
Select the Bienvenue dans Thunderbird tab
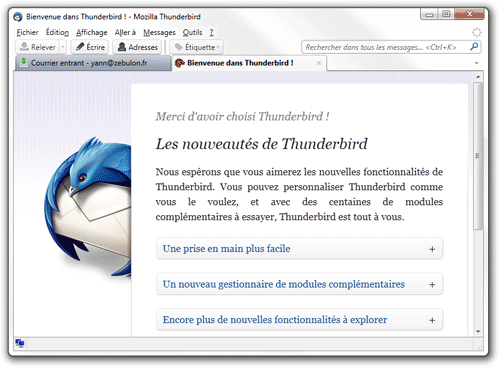(249, 63)
